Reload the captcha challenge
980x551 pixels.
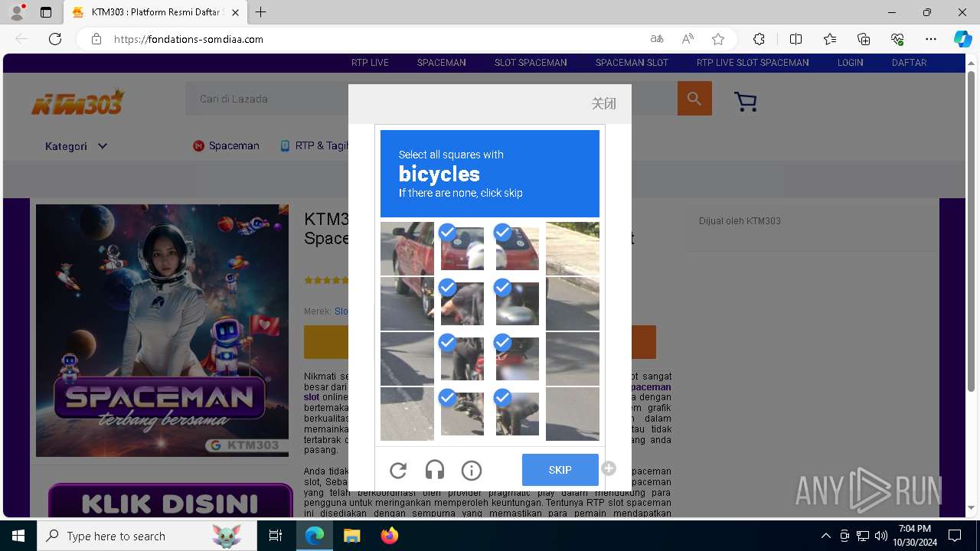pyautogui.click(x=398, y=471)
